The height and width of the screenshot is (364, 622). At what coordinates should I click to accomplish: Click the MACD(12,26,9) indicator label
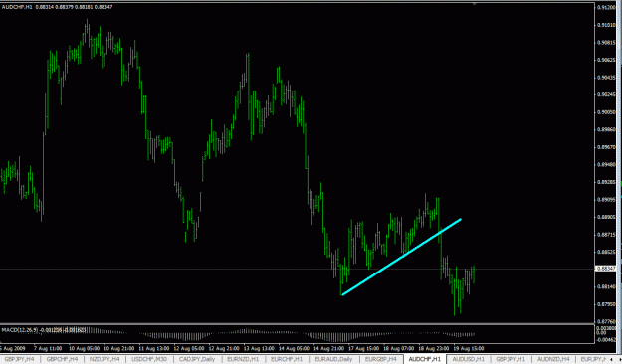click(20, 330)
